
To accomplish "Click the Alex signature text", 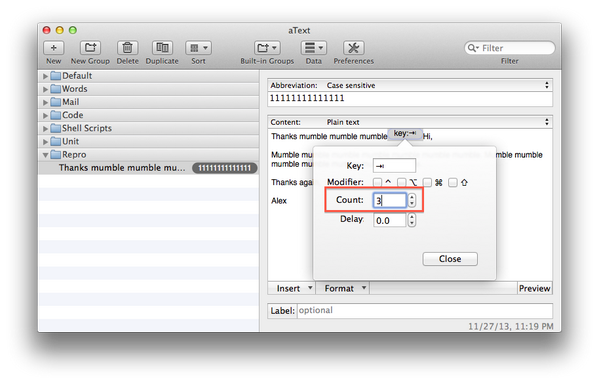I will [x=279, y=201].
